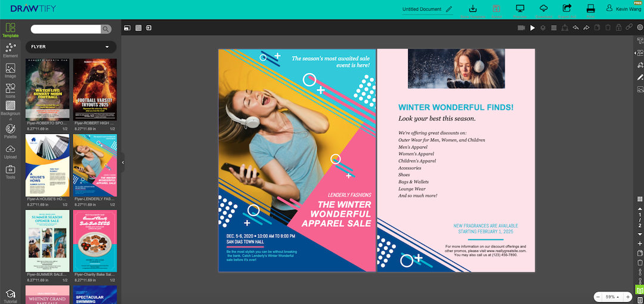Toggle the grid view icon

coord(640,199)
